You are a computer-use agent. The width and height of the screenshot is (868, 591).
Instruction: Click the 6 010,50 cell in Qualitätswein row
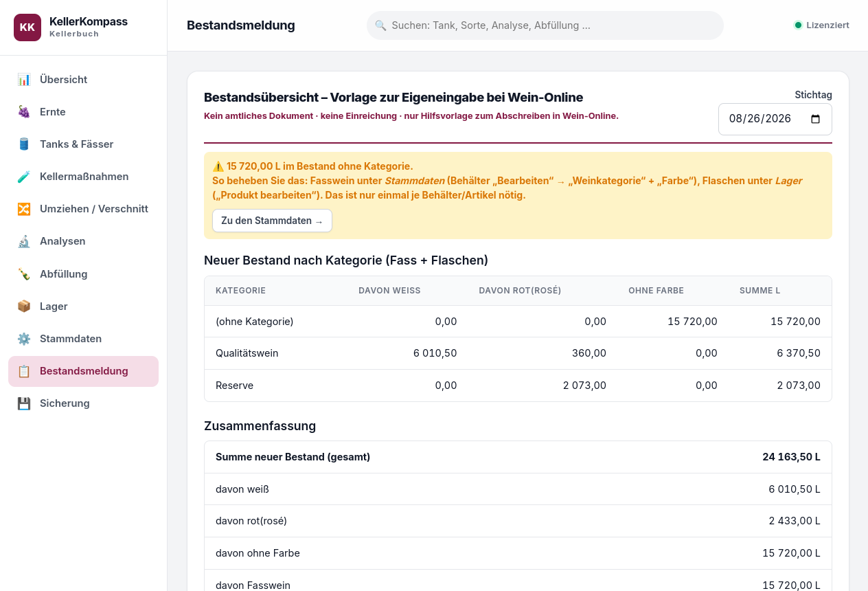(435, 353)
